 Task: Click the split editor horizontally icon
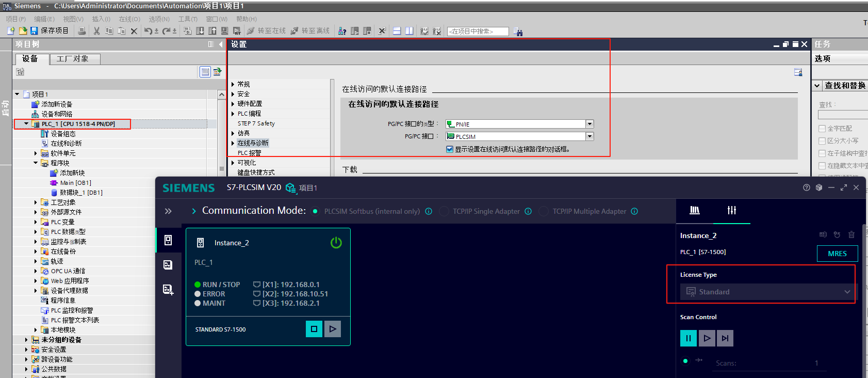click(397, 31)
